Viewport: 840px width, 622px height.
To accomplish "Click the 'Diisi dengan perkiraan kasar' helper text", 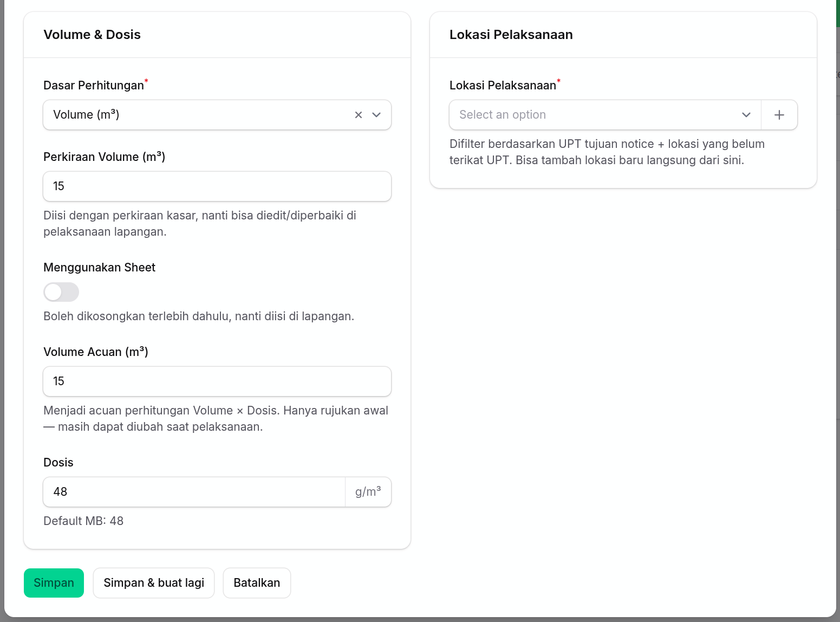I will point(200,224).
